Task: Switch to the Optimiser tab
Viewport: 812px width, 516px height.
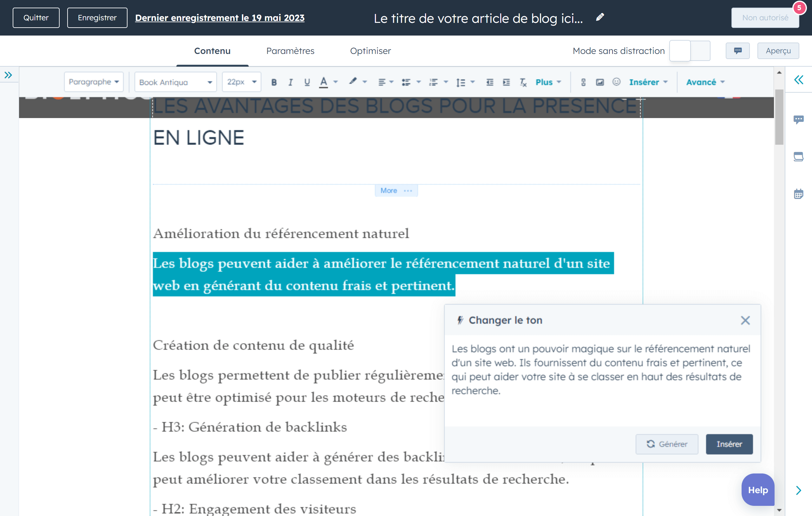Action: pyautogui.click(x=370, y=51)
